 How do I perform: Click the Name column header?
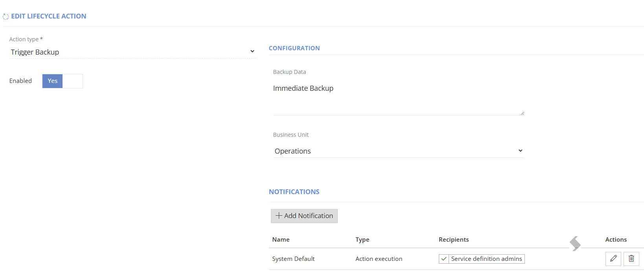tap(281, 240)
